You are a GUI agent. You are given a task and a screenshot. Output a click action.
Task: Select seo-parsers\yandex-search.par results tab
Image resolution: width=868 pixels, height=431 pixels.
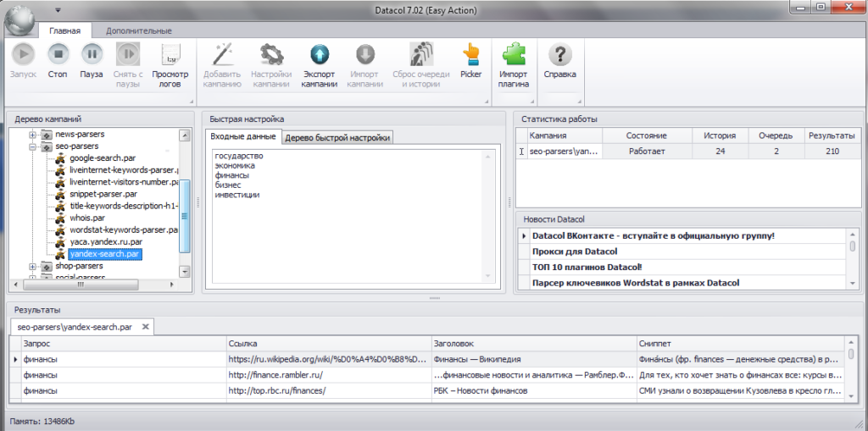click(75, 327)
